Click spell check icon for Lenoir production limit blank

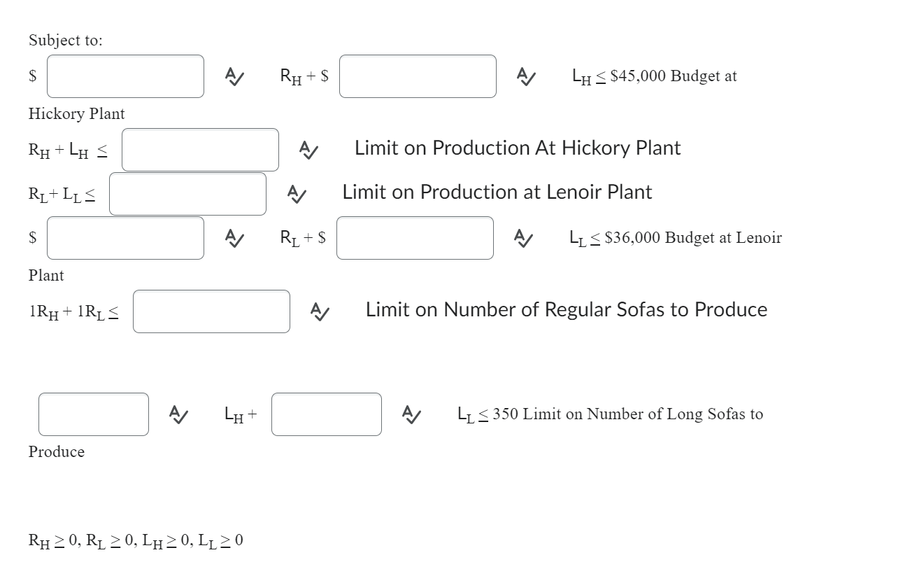(x=296, y=194)
